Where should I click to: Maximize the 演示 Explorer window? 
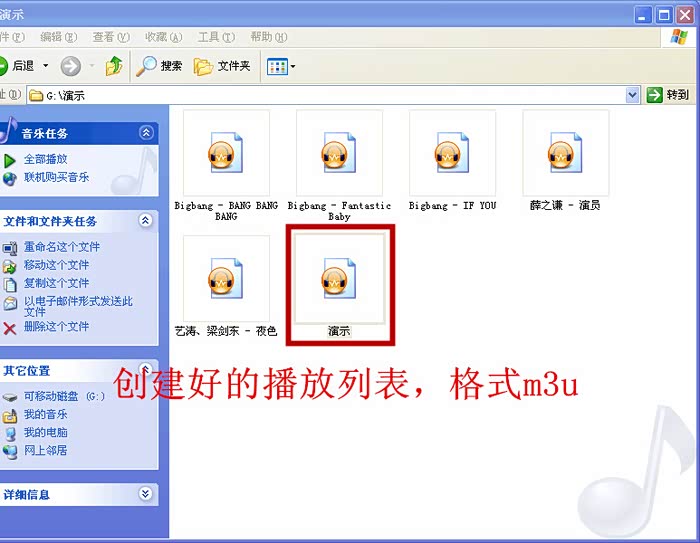pyautogui.click(x=664, y=16)
